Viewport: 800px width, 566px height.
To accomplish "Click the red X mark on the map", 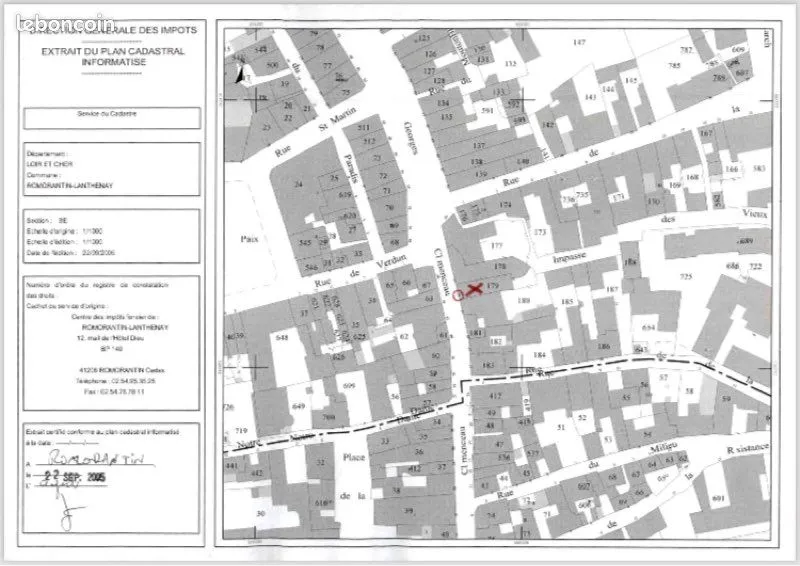I will (x=474, y=289).
